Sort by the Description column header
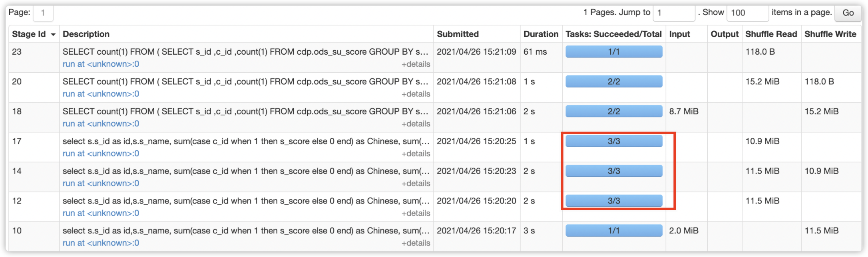Image resolution: width=868 pixels, height=257 pixels. point(86,34)
